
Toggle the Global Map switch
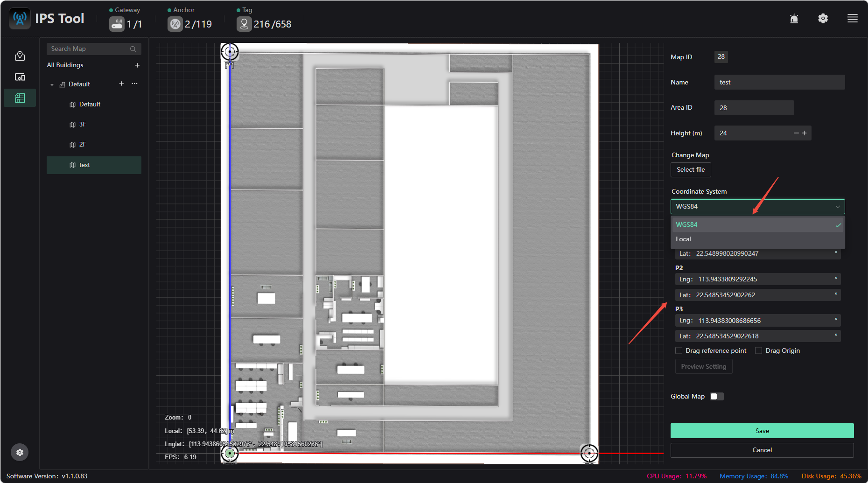[717, 396]
